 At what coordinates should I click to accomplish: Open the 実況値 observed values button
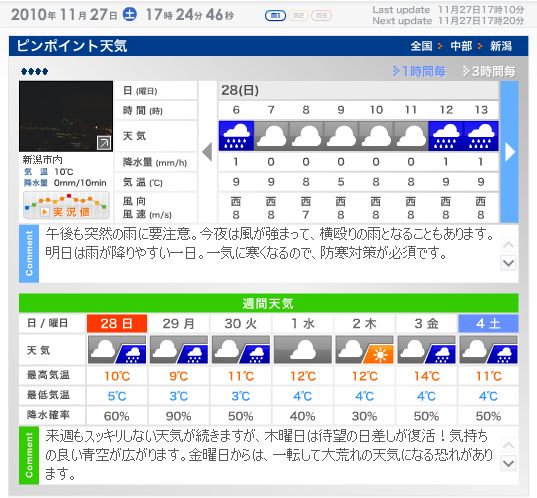(x=66, y=206)
